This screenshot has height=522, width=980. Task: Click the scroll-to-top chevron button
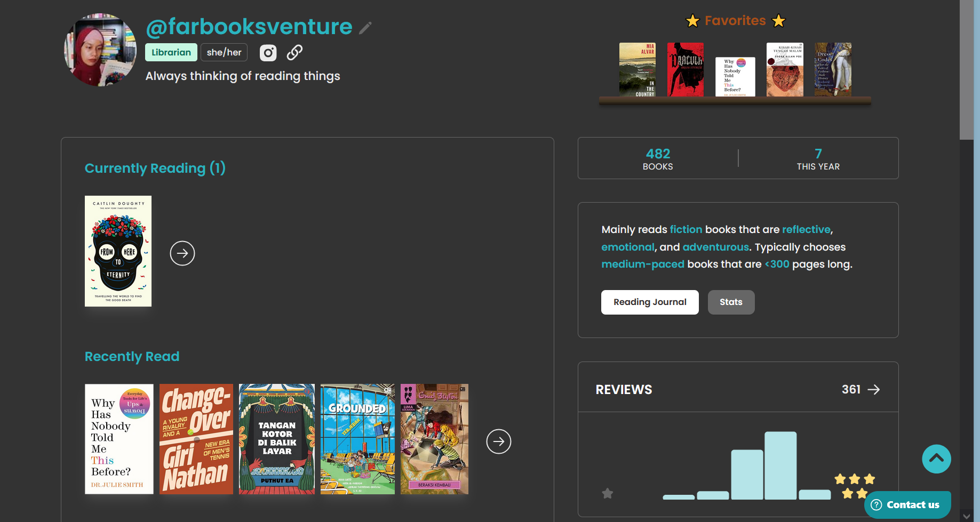[x=936, y=459]
